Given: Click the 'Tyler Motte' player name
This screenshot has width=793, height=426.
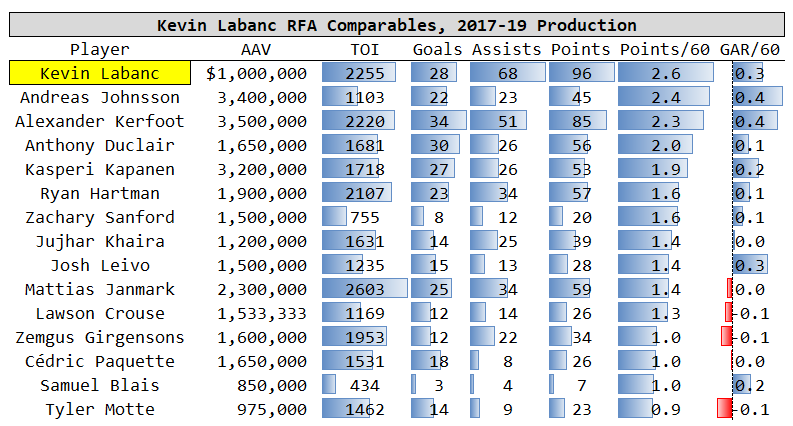Looking at the screenshot, I should point(100,409).
